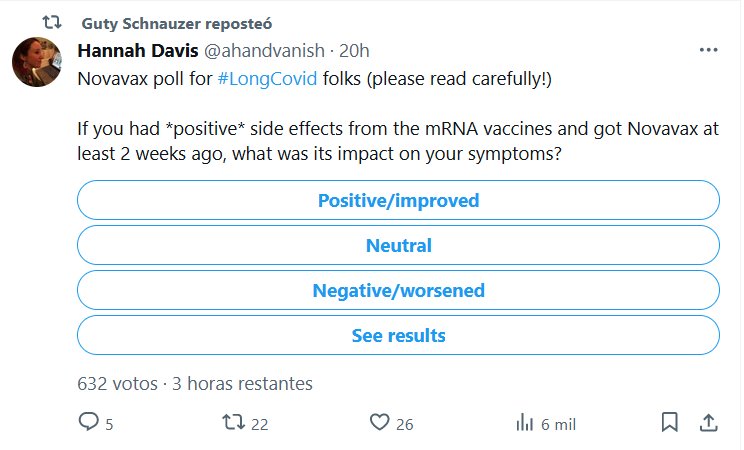Click the 20h post timestamp
The height and width of the screenshot is (450, 744).
tap(355, 51)
